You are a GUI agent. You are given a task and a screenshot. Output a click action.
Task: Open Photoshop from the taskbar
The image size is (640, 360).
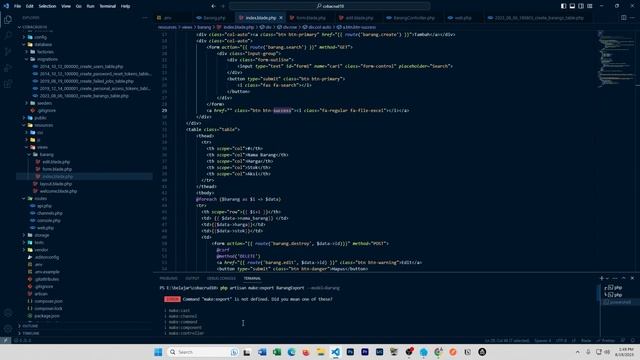350,352
